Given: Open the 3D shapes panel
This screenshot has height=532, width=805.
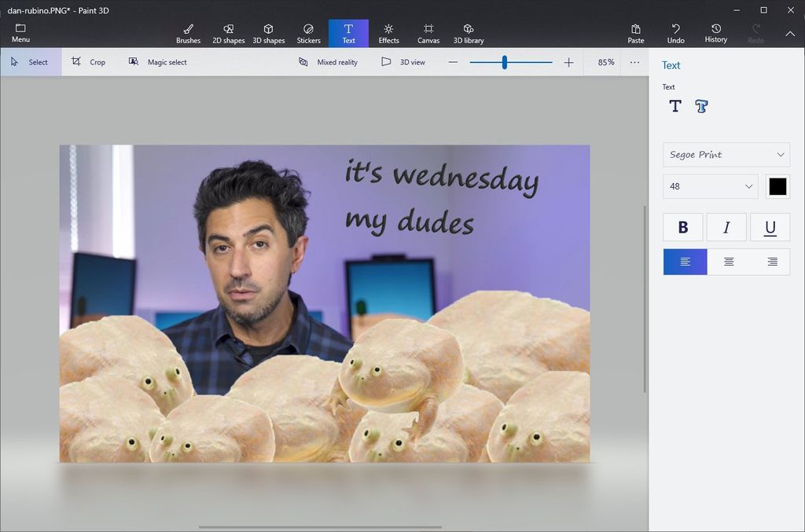Looking at the screenshot, I should tap(269, 32).
